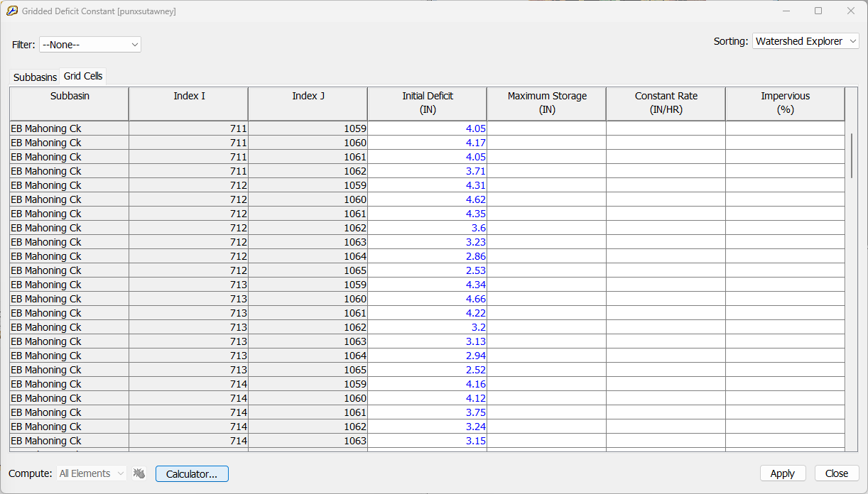Select the Initial Deficit value 4.22
This screenshot has height=494, width=868.
pos(428,313)
